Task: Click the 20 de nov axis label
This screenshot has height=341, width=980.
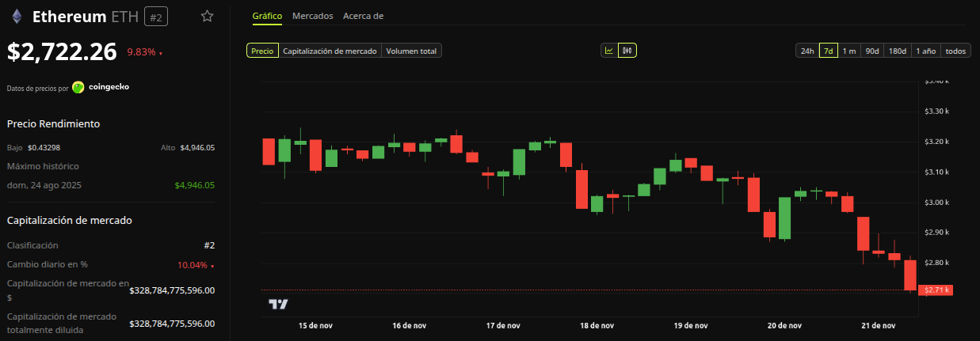Action: point(784,325)
